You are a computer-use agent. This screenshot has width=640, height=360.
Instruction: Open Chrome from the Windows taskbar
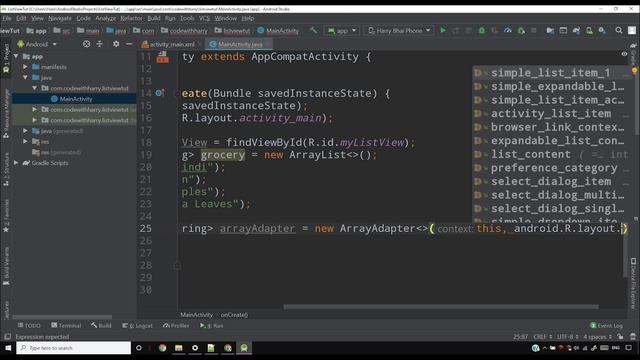coord(162,348)
